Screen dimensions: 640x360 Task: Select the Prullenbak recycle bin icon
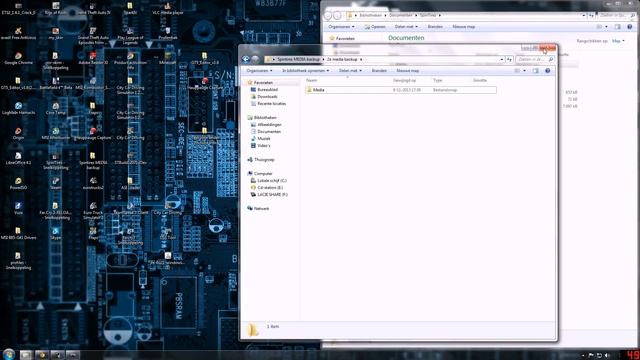coord(167,33)
